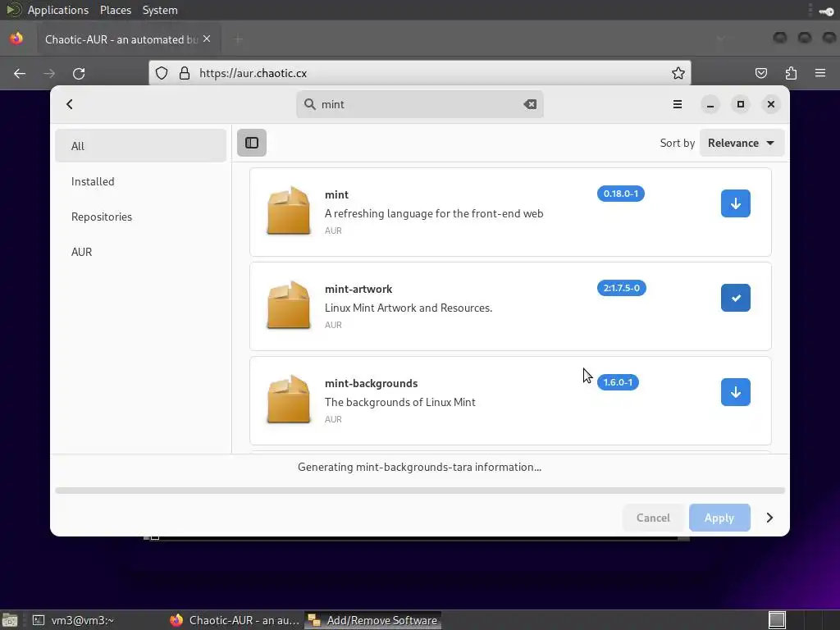
Task: Open the Sort by Relevance dropdown
Action: (742, 143)
